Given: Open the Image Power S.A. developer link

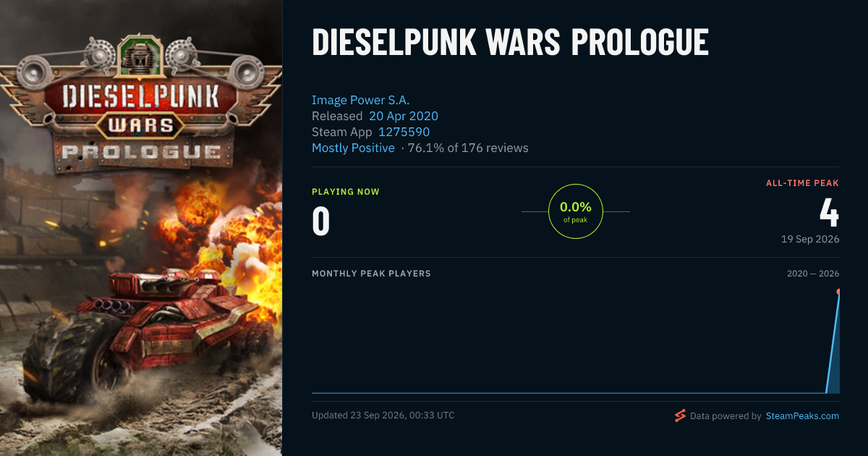Looking at the screenshot, I should (x=360, y=100).
